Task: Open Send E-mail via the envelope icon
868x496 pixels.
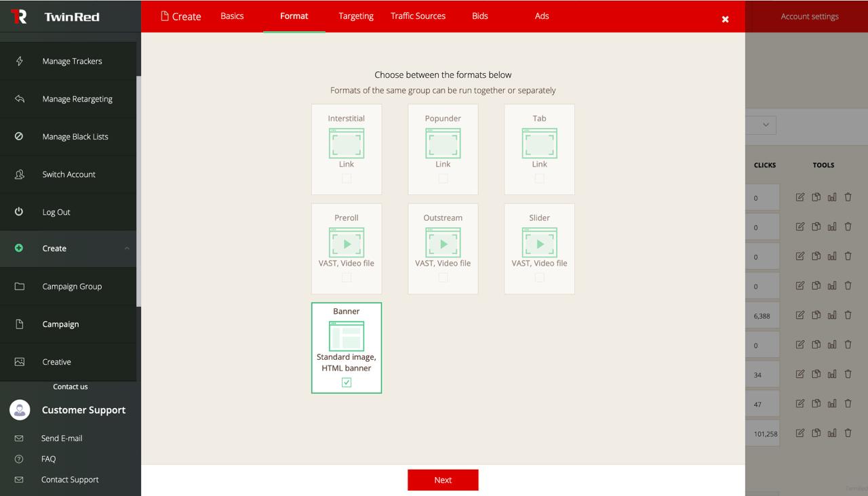Action: (x=20, y=438)
